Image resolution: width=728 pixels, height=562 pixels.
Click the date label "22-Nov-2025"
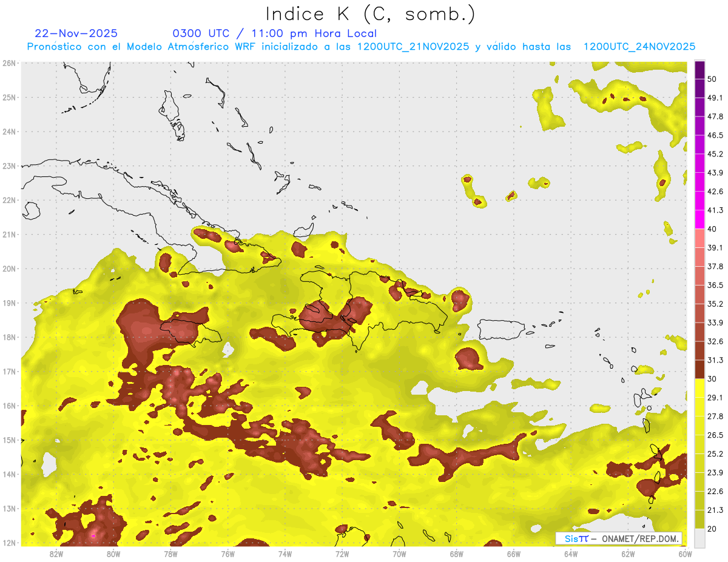(x=76, y=33)
